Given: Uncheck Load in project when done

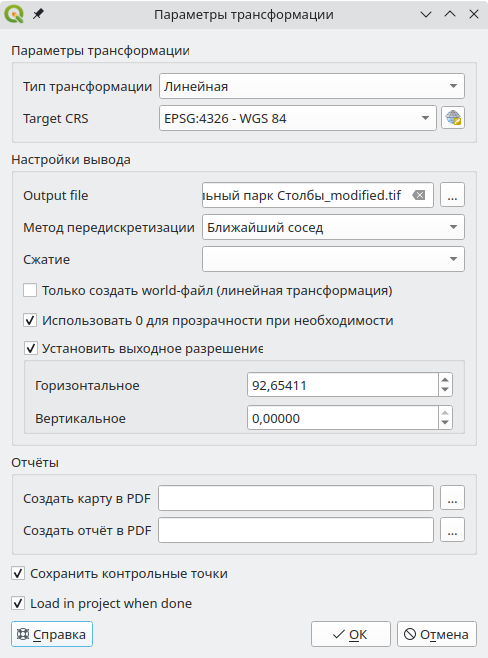Looking at the screenshot, I should [x=18, y=603].
